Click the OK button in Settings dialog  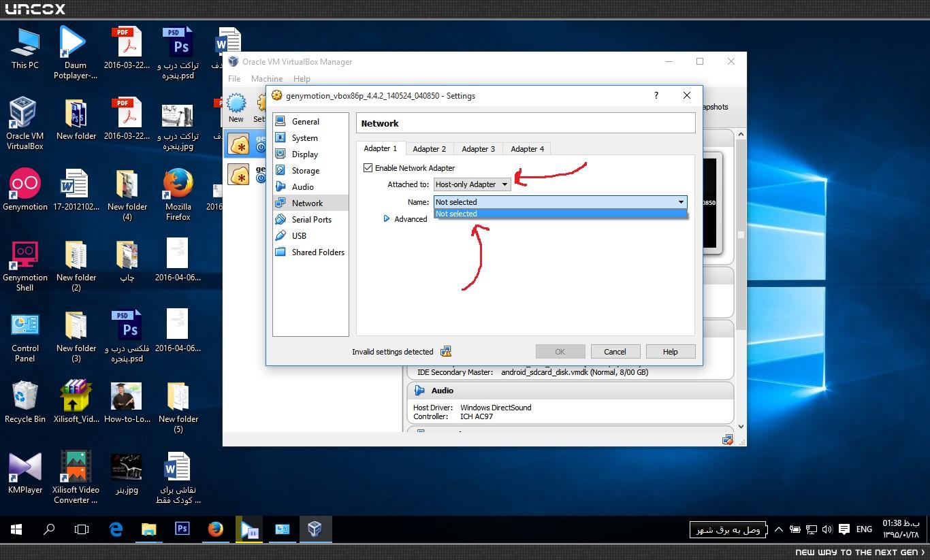click(560, 352)
